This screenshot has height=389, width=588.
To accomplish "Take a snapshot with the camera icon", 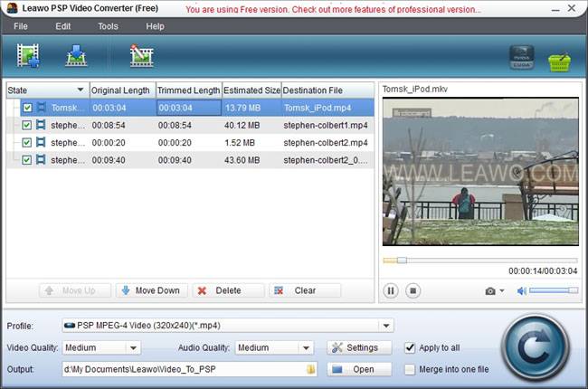I will pos(490,291).
